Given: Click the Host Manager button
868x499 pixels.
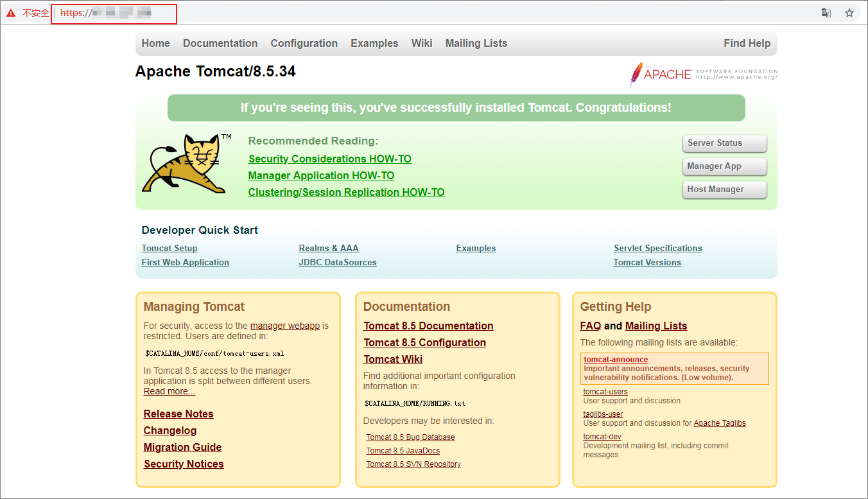Looking at the screenshot, I should tap(725, 189).
